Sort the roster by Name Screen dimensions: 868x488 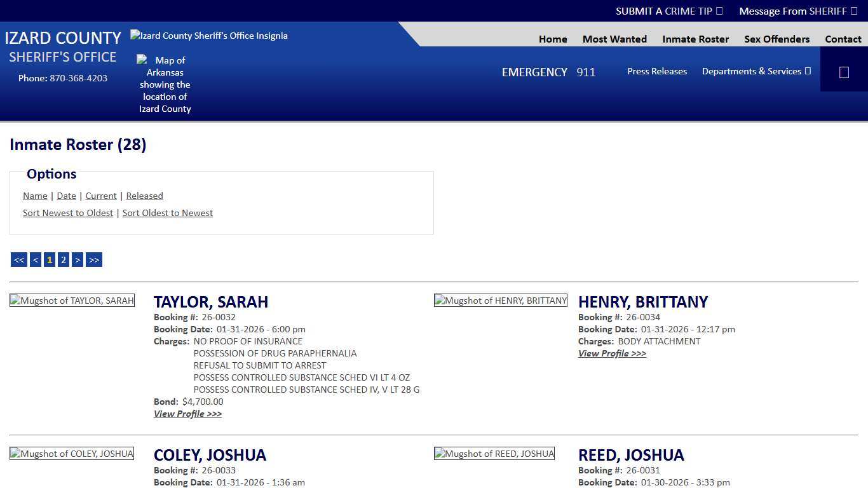pyautogui.click(x=35, y=196)
